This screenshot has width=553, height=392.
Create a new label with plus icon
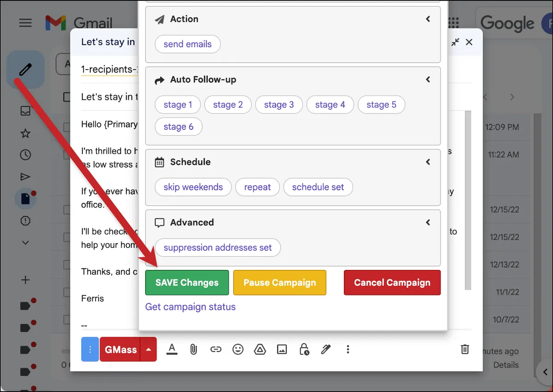coord(25,280)
